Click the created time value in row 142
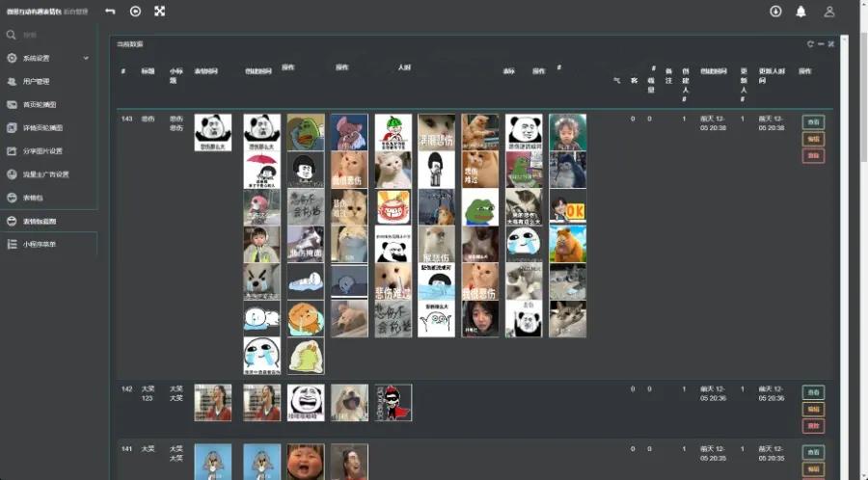The height and width of the screenshot is (480, 868). [713, 393]
